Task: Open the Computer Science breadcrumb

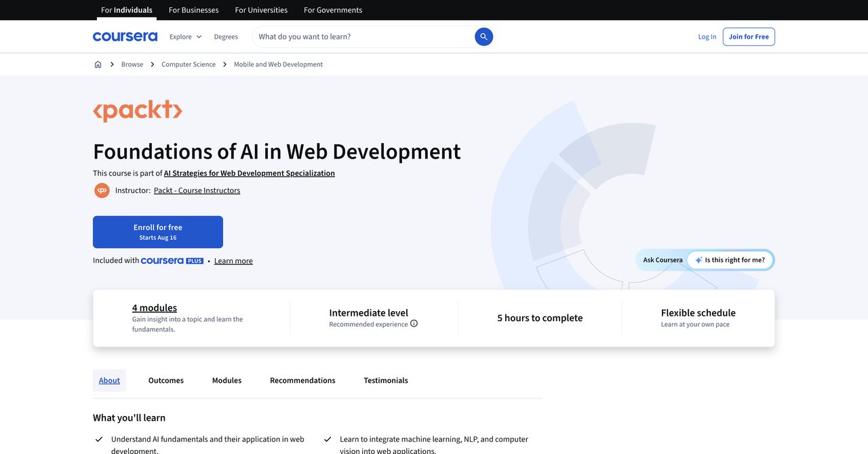Action: (x=189, y=64)
